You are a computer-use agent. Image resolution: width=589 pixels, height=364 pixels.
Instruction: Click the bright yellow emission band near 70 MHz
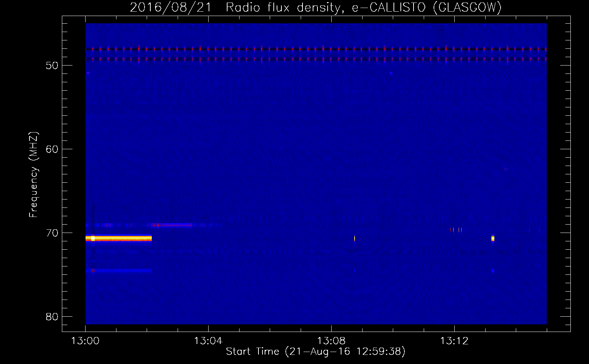tap(119, 238)
